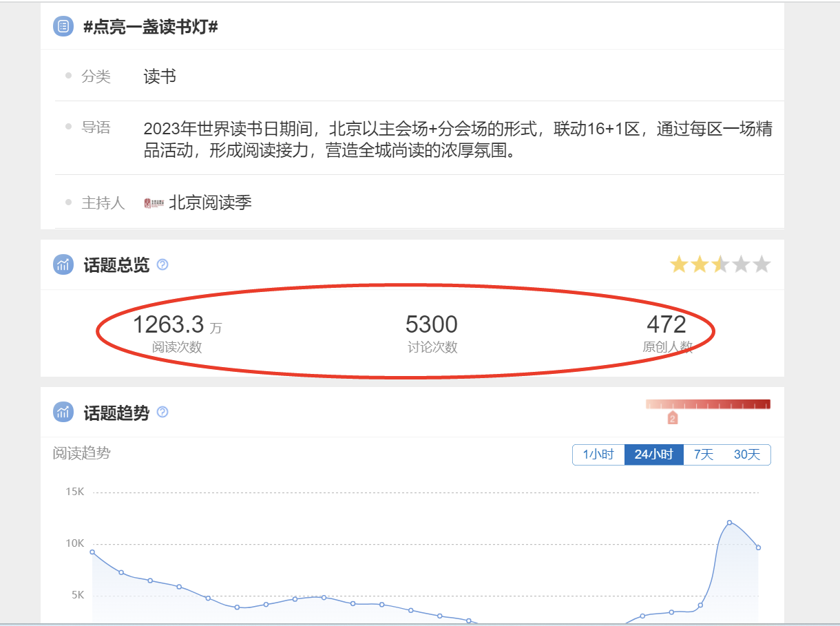840x626 pixels.
Task: Show the 7天 reading trend
Action: pyautogui.click(x=704, y=455)
